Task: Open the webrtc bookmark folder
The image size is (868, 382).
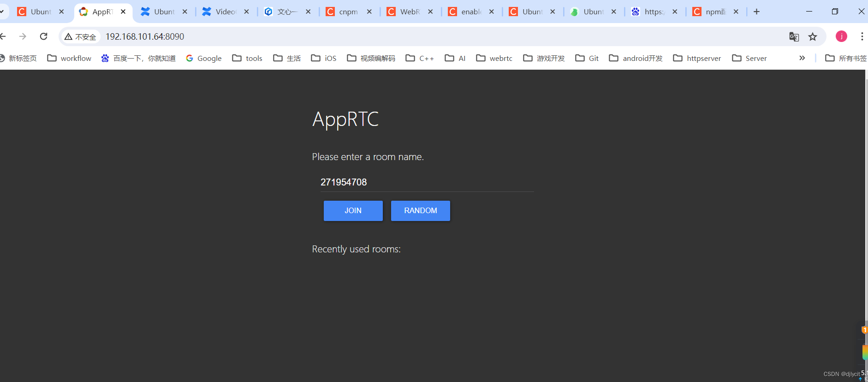Action: point(494,58)
